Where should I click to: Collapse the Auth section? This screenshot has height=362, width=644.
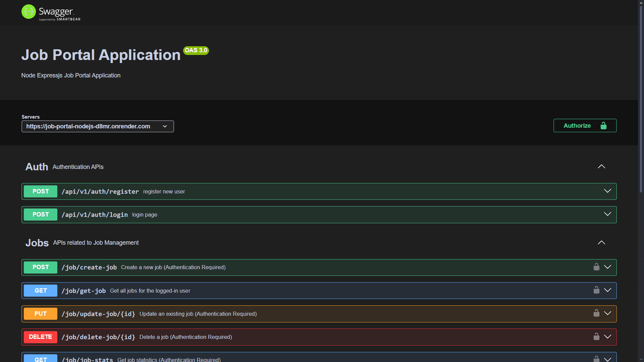click(x=601, y=167)
